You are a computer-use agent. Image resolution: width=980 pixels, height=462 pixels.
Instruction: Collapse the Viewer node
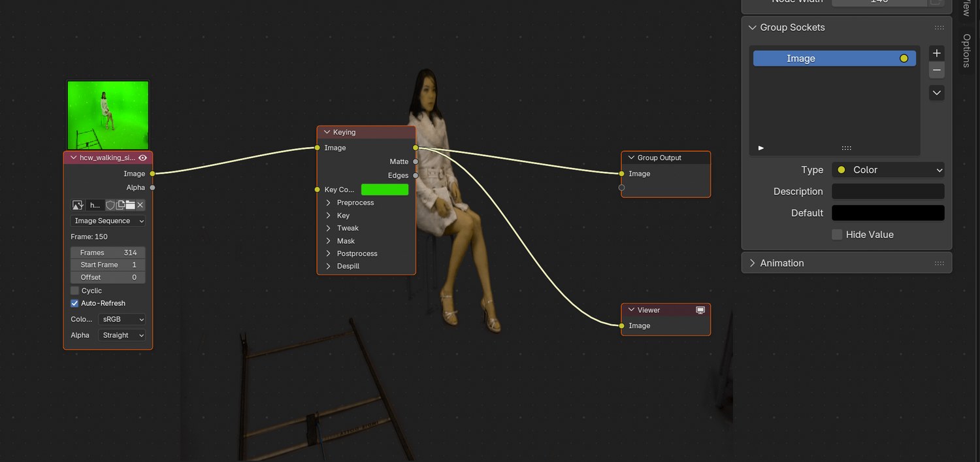click(x=631, y=310)
